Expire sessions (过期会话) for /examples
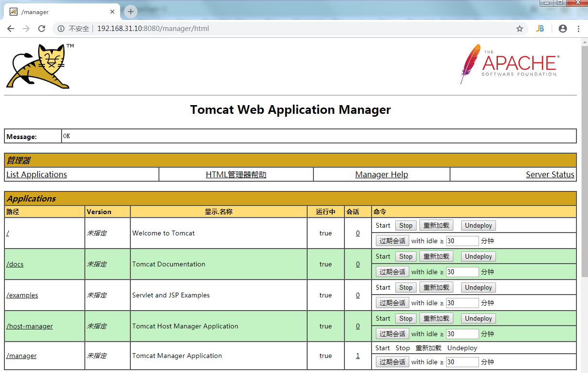The height and width of the screenshot is (373, 588). 392,303
